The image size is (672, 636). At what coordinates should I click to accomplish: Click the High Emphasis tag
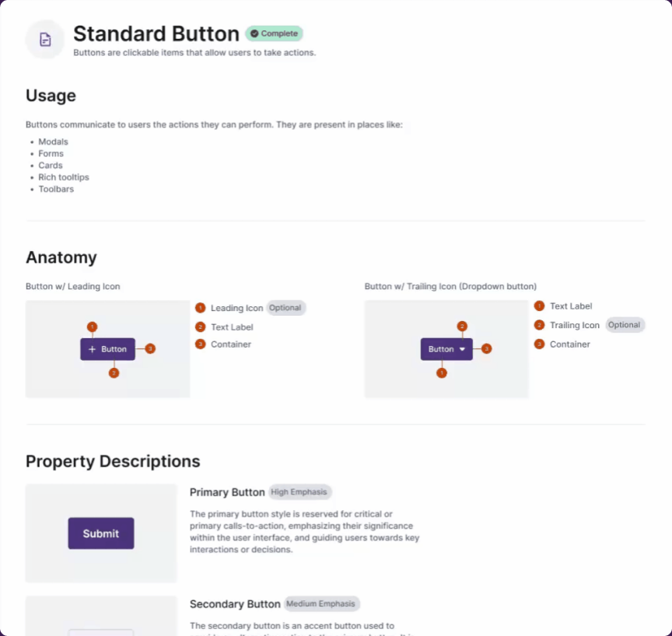pyautogui.click(x=299, y=491)
